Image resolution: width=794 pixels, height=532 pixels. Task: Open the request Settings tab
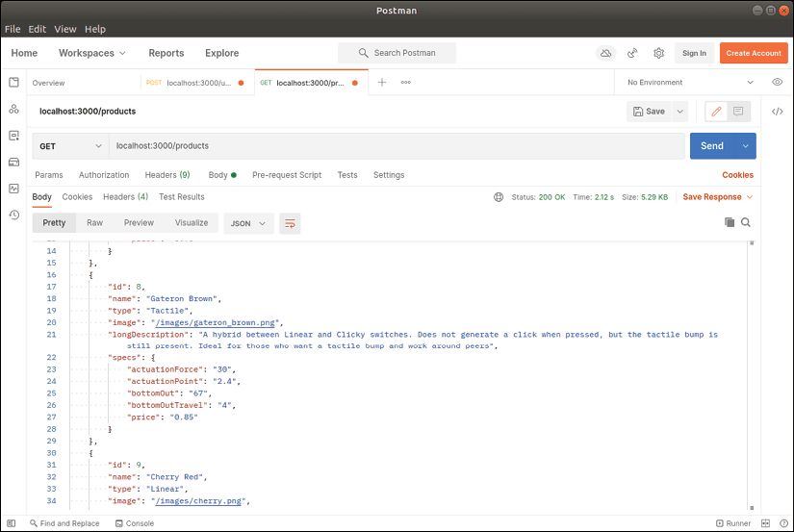(x=389, y=175)
